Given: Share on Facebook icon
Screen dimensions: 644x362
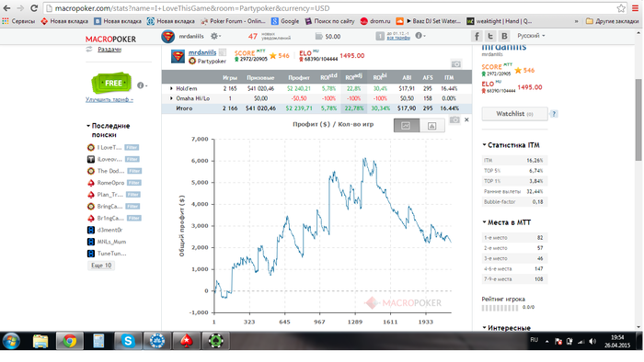Looking at the screenshot, I should (477, 36).
